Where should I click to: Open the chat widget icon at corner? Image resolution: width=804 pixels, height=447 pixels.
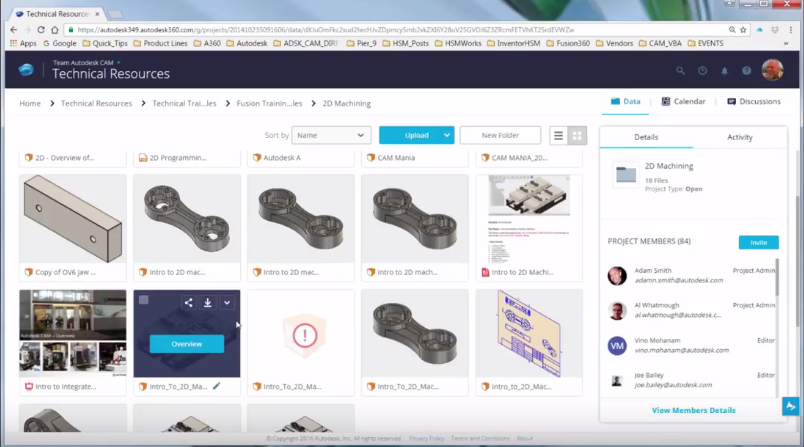click(790, 406)
